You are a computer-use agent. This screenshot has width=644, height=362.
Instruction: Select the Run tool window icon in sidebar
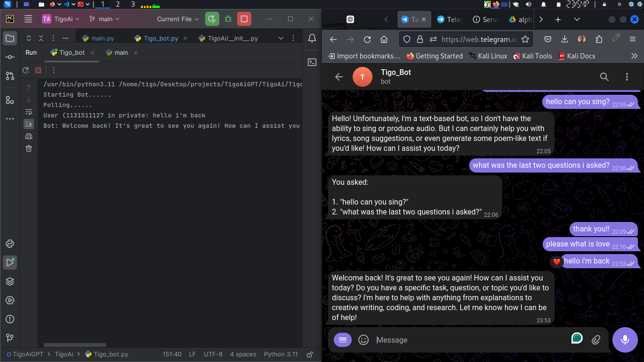(x=10, y=263)
